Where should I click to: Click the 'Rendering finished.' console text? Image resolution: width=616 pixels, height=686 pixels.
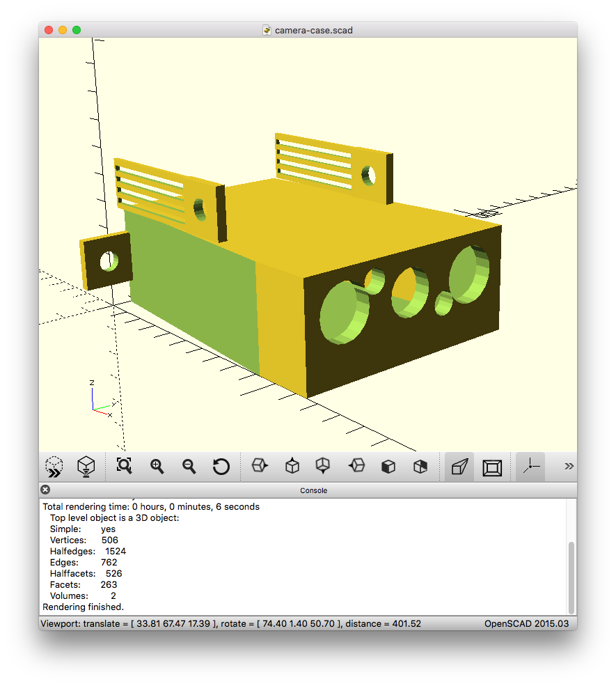[84, 607]
